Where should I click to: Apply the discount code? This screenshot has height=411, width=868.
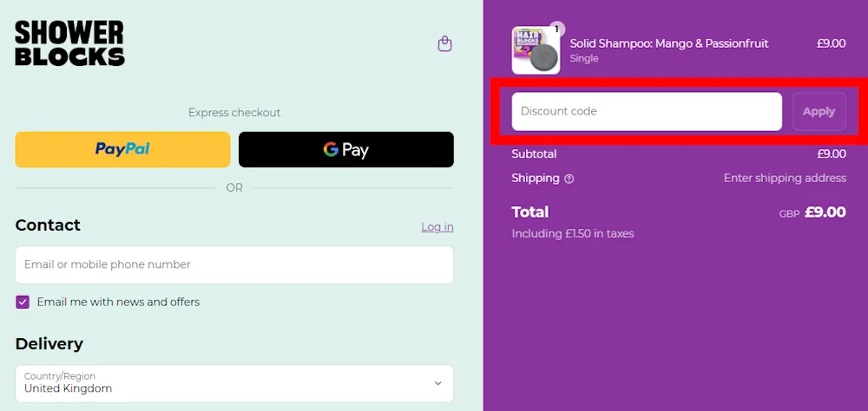(819, 111)
